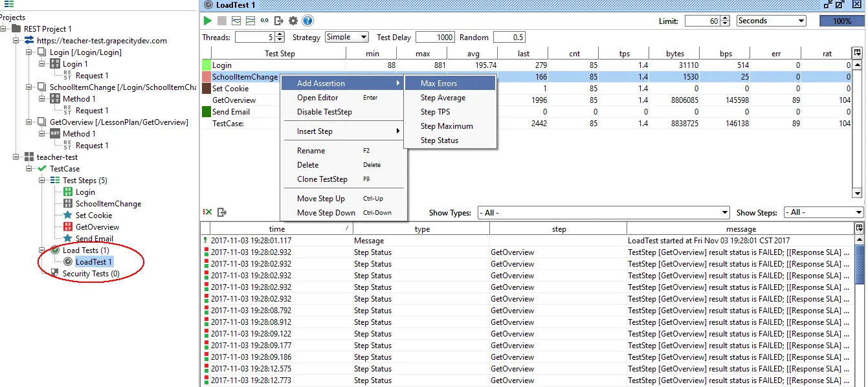
Task: Collapse the Load Tests tree node
Action: click(42, 250)
